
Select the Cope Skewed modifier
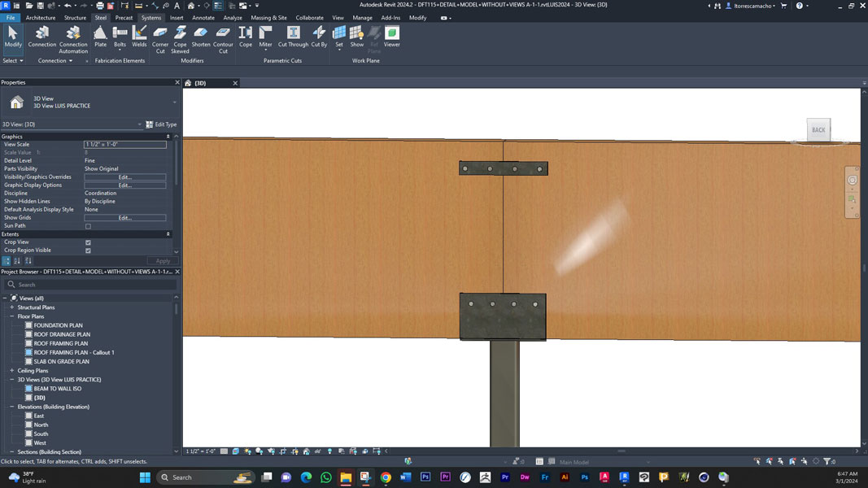coord(180,37)
